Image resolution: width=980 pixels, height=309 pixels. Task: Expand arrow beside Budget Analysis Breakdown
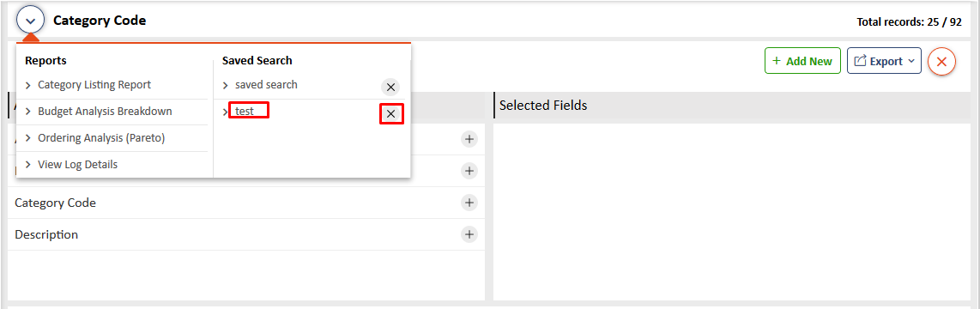pos(28,112)
